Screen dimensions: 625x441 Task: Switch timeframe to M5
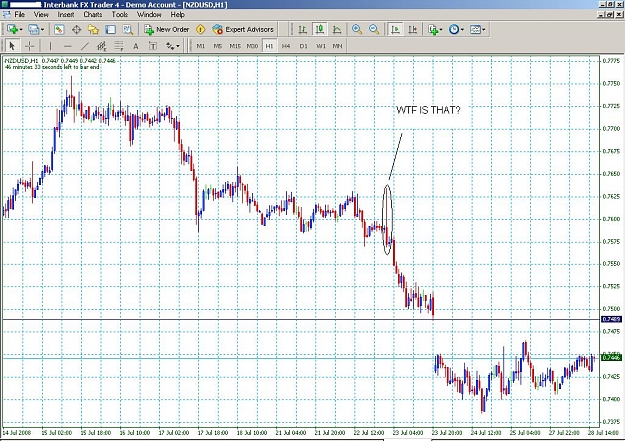click(218, 46)
